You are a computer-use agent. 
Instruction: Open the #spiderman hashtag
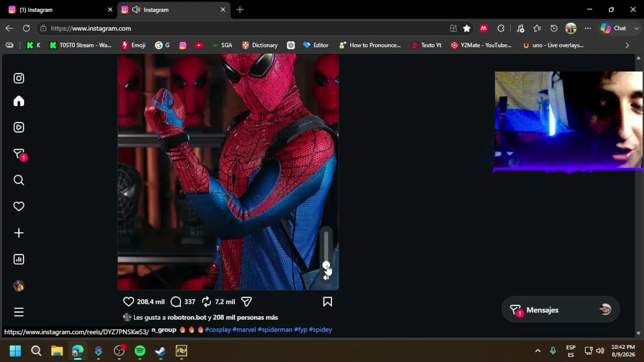coord(275,330)
